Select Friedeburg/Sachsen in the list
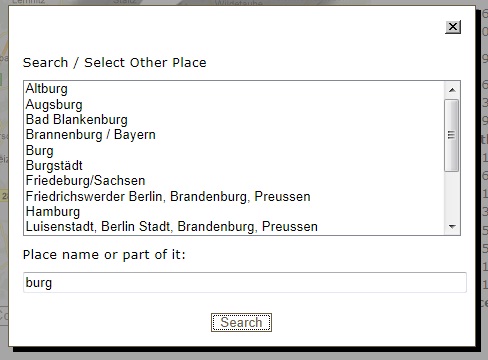The image size is (488, 360). (x=234, y=181)
